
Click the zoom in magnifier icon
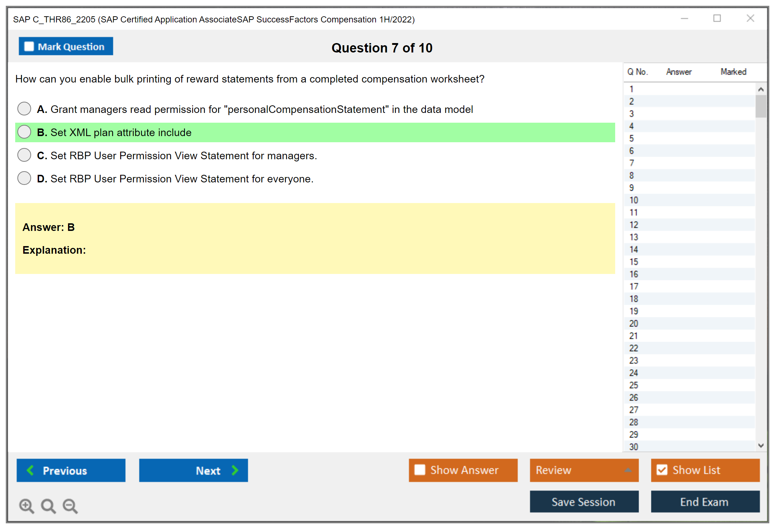click(x=26, y=506)
